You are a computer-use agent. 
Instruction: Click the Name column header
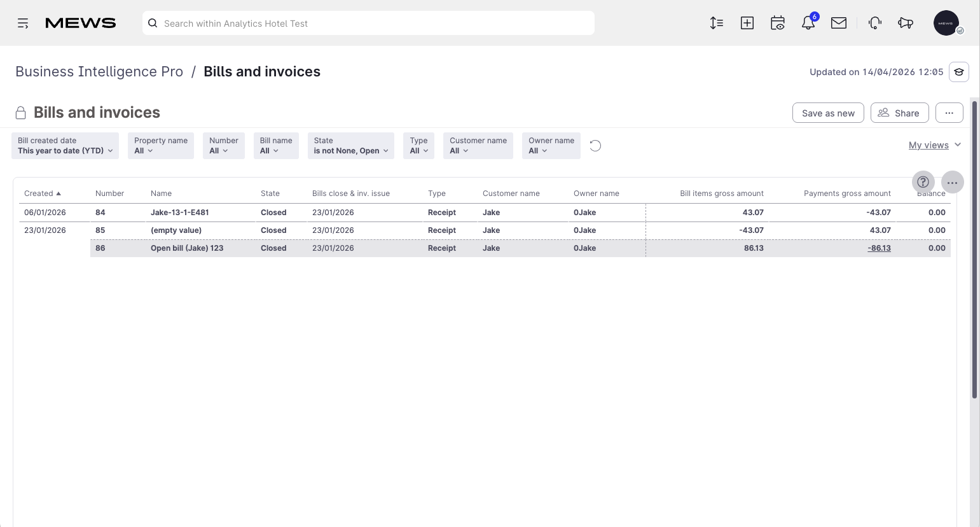tap(161, 193)
